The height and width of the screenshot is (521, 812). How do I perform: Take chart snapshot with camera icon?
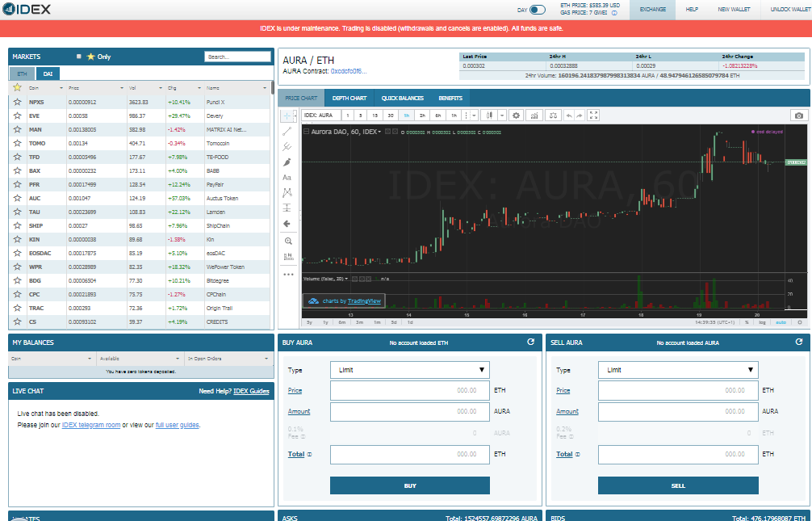click(799, 115)
